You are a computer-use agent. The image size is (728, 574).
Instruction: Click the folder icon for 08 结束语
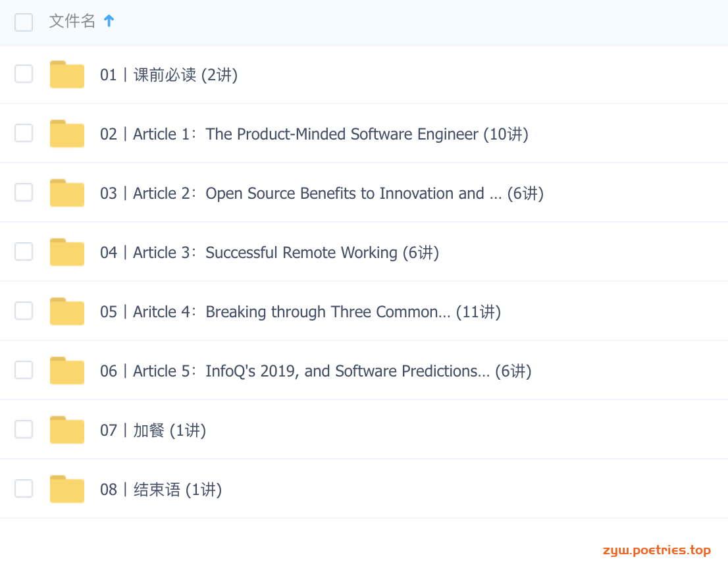tap(67, 488)
